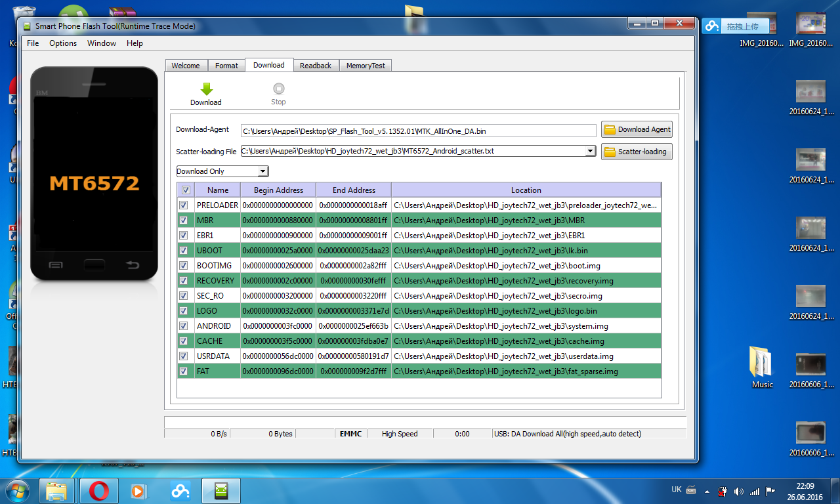Expand the Scatter-loading File path dropdown

coord(590,151)
